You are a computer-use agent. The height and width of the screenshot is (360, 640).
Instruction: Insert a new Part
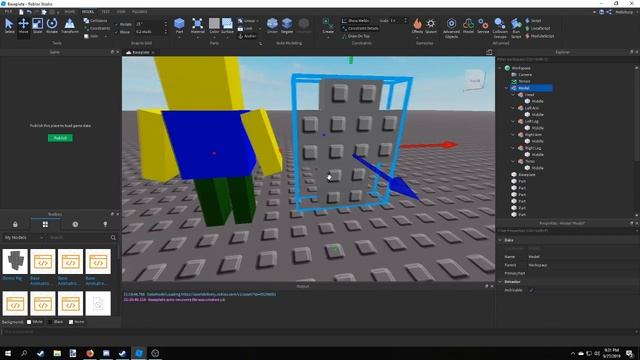(179, 26)
